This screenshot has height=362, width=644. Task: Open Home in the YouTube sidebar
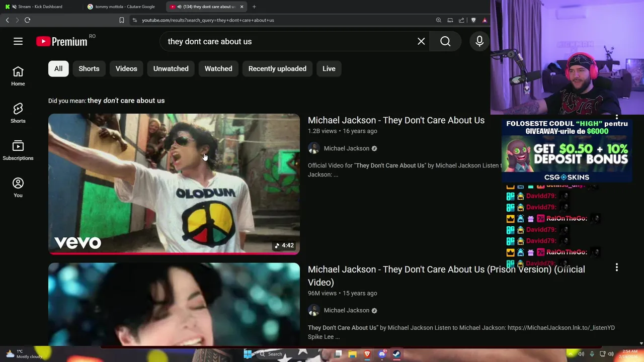click(18, 76)
